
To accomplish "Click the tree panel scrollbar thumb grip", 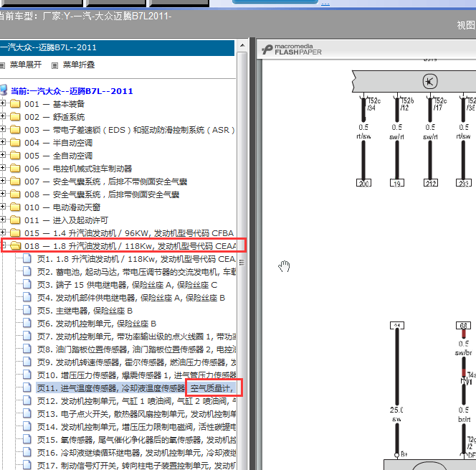I will [242, 263].
